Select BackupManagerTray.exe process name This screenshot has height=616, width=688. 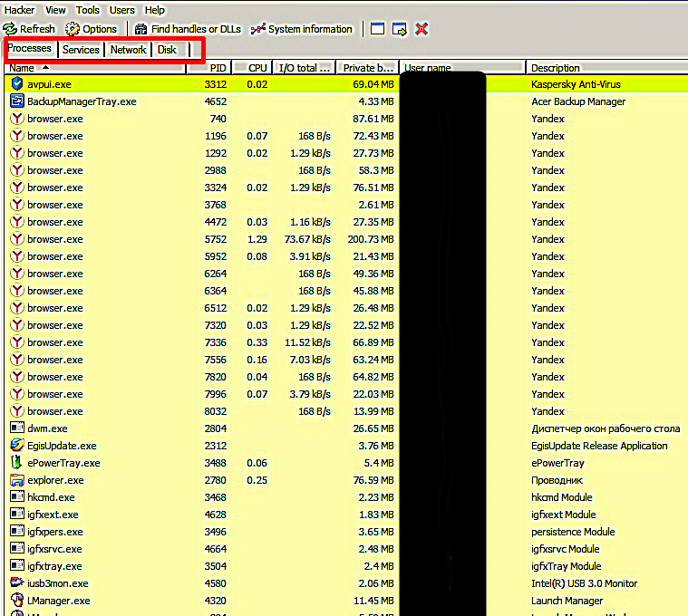coord(82,101)
